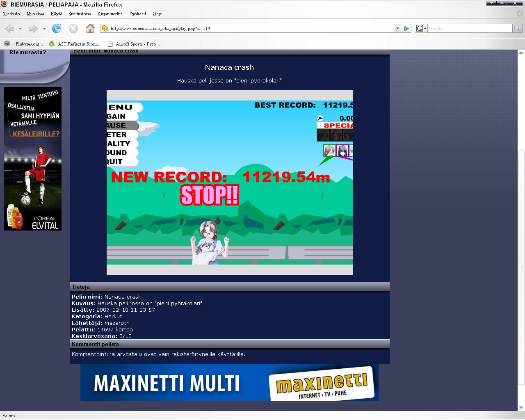Go to the Home page icon
This screenshot has height=420, width=525.
tap(90, 28)
